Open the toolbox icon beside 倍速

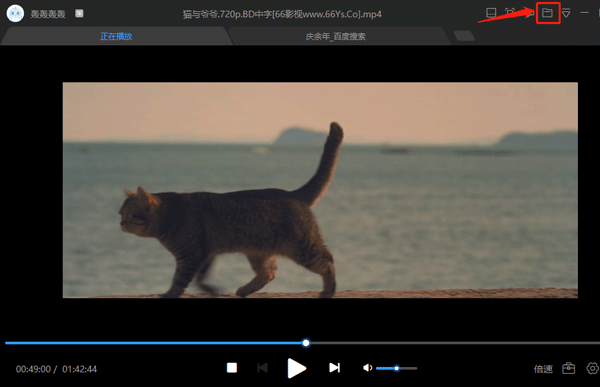pyautogui.click(x=568, y=368)
